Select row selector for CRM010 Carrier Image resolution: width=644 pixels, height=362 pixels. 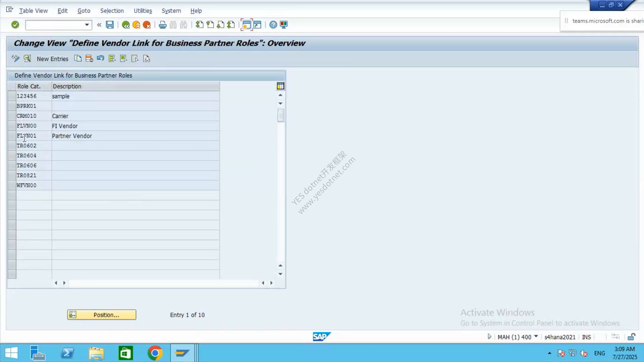[x=12, y=116]
